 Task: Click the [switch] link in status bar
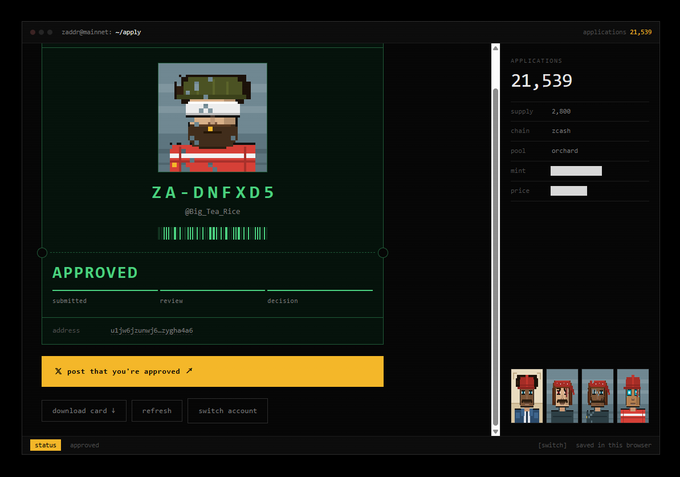[552, 445]
